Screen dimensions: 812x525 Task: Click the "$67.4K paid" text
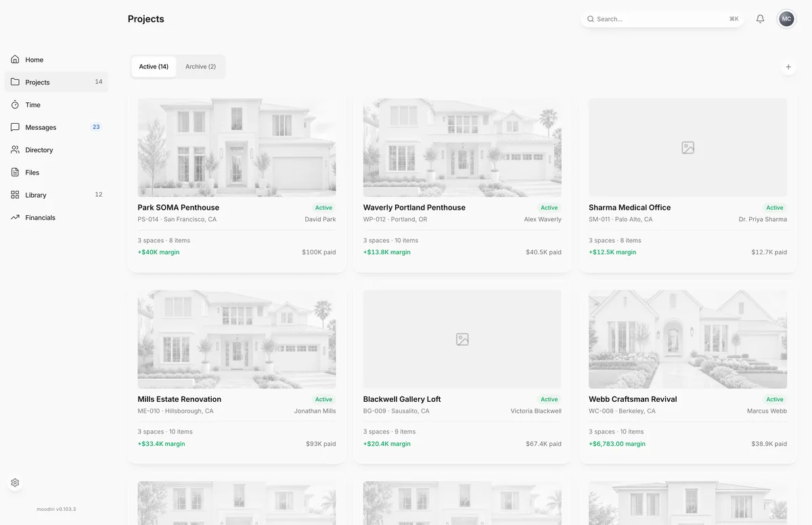(543, 444)
